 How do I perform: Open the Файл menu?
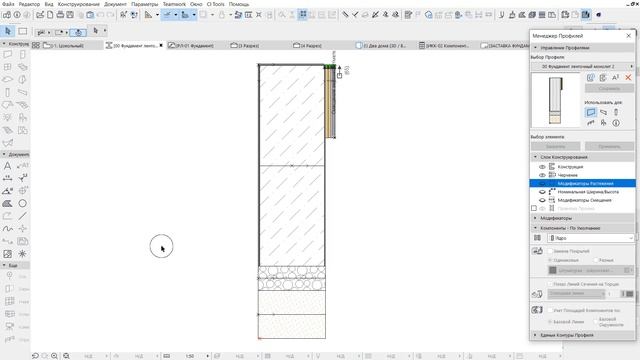click(x=8, y=4)
